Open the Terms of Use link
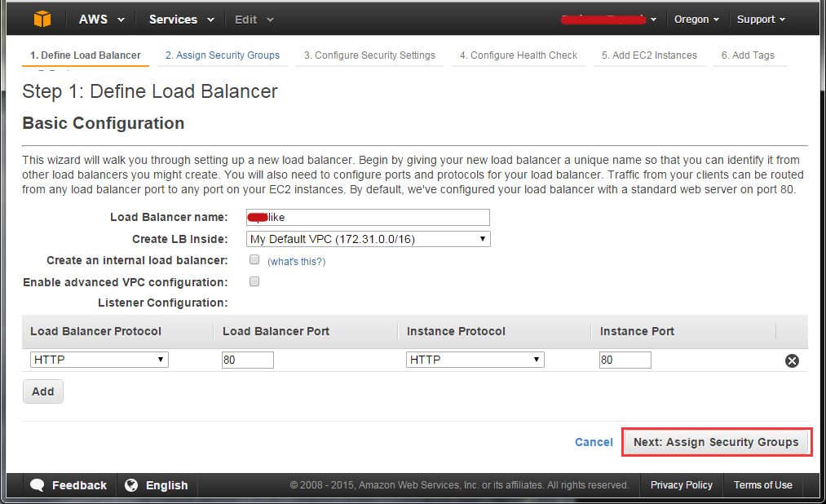Screen dimensions: 826x504 [x=762, y=485]
